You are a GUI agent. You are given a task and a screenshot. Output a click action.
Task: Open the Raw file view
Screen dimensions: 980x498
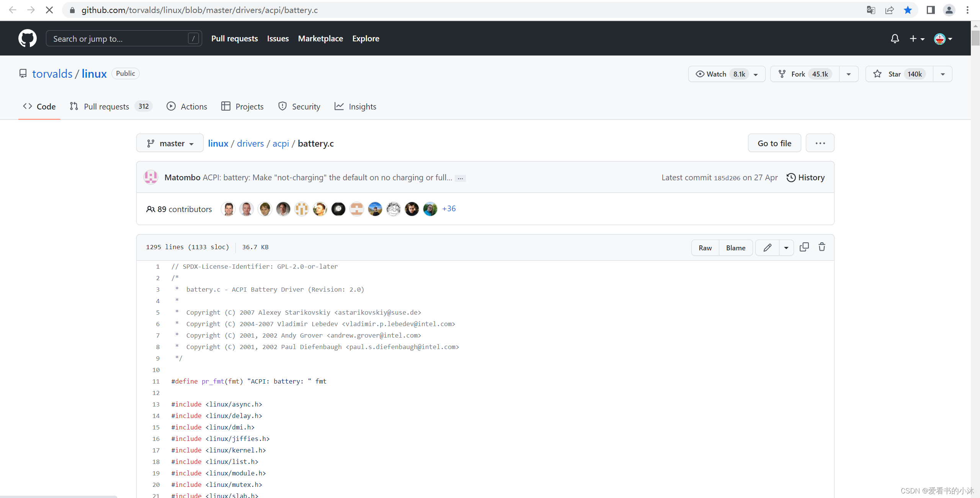coord(705,248)
